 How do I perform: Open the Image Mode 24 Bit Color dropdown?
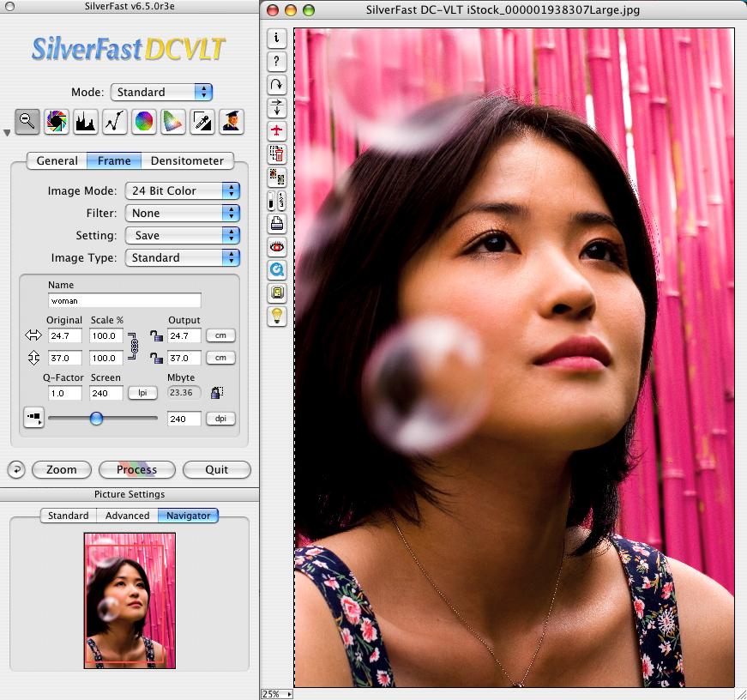click(182, 190)
